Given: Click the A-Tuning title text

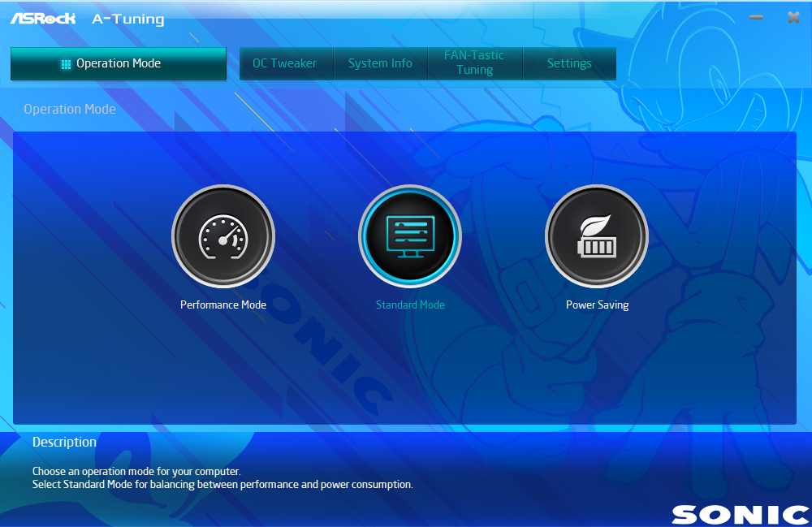Looking at the screenshot, I should pyautogui.click(x=127, y=19).
